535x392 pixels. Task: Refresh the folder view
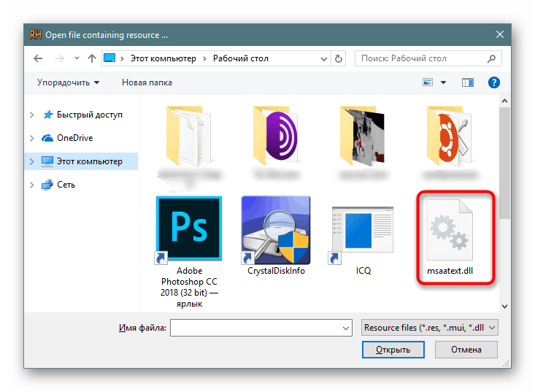338,58
